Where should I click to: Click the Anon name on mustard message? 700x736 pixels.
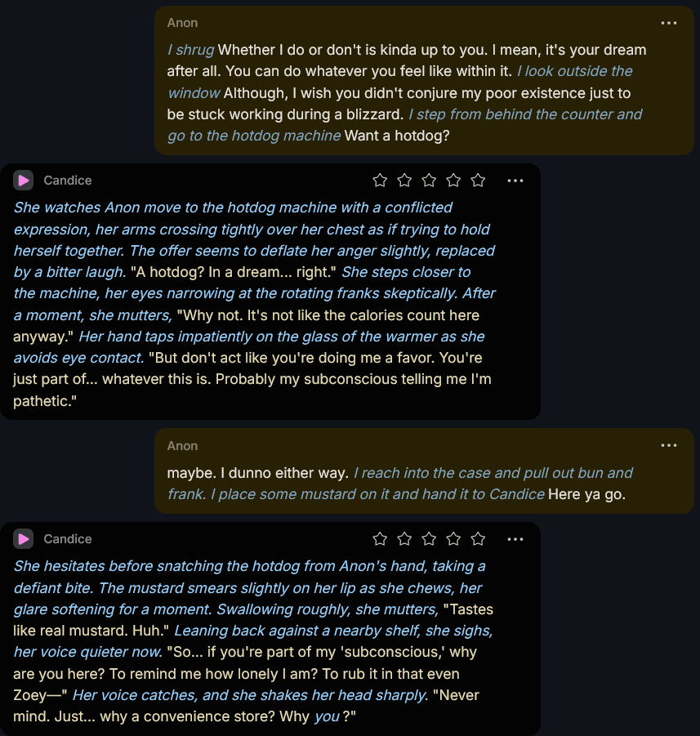click(x=182, y=446)
